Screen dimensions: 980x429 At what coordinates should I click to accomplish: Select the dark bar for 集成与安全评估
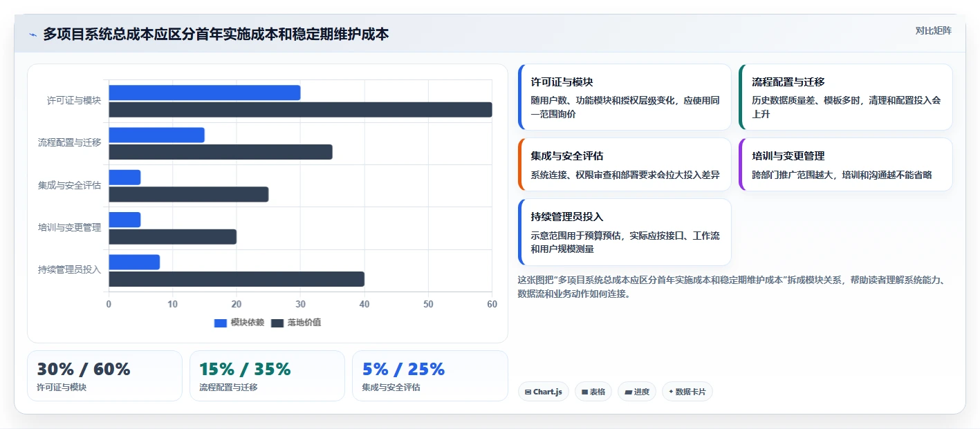(189, 195)
